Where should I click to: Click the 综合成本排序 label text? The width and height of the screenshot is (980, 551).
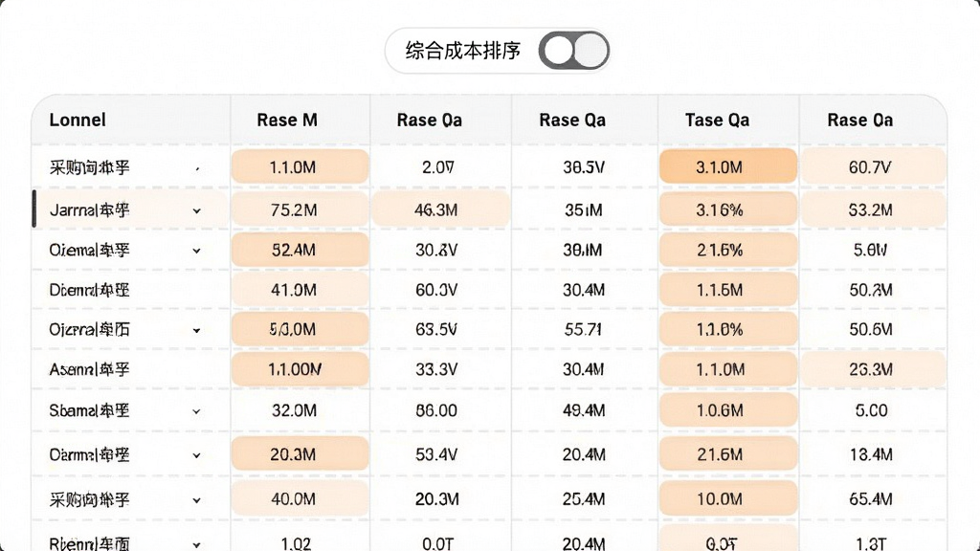pyautogui.click(x=462, y=51)
